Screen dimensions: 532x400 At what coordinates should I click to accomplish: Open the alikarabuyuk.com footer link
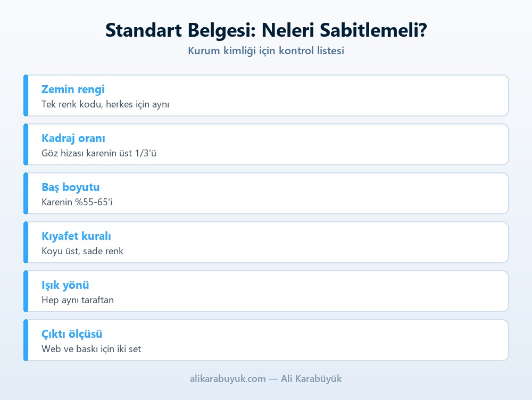point(228,379)
